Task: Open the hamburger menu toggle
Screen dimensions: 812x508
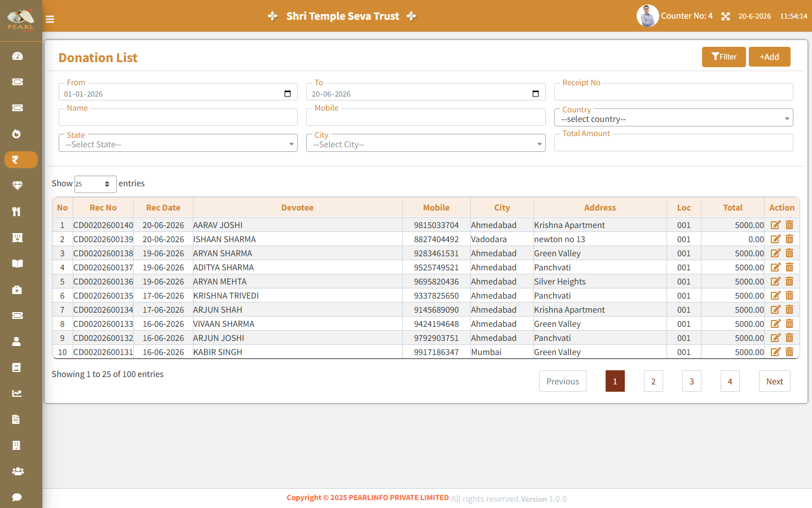Action: pos(50,19)
